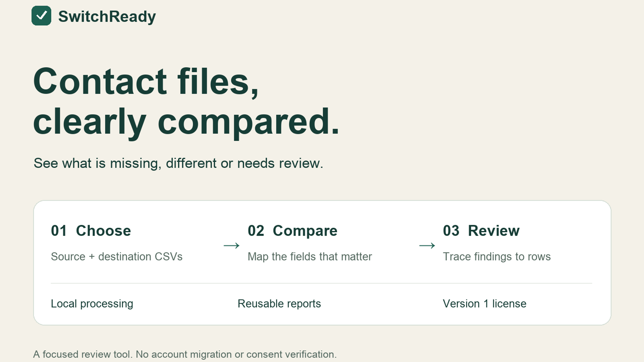This screenshot has width=644, height=362.
Task: Click the step number 02
Action: click(x=256, y=231)
